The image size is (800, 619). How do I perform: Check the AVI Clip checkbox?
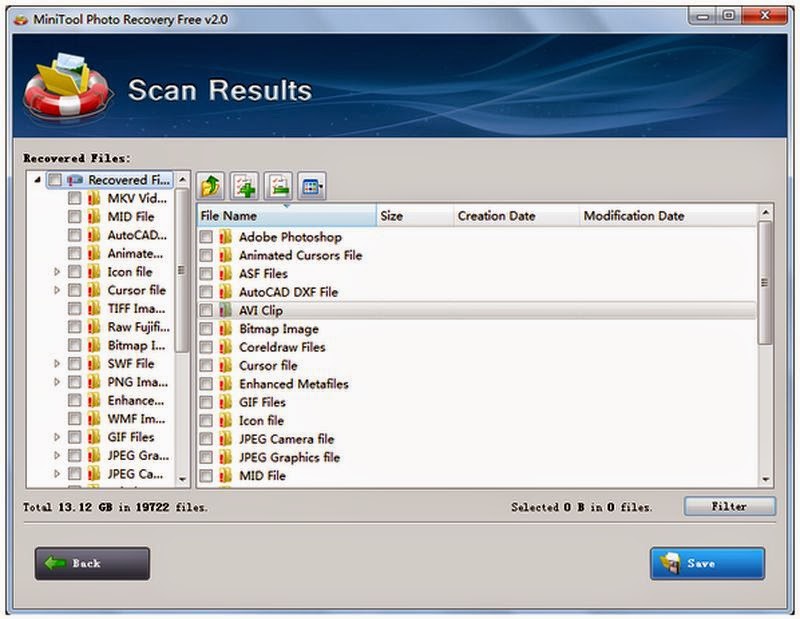(206, 311)
